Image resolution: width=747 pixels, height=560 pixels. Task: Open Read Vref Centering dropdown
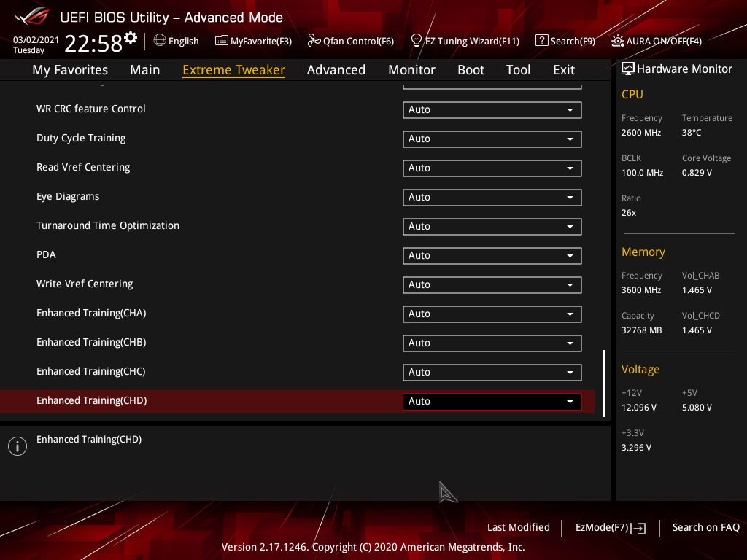coord(492,168)
